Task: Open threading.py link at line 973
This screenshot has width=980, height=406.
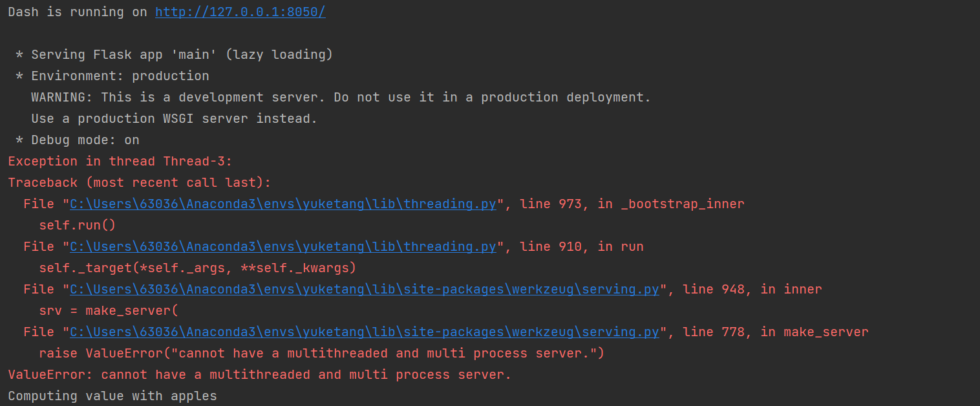Action: [283, 204]
